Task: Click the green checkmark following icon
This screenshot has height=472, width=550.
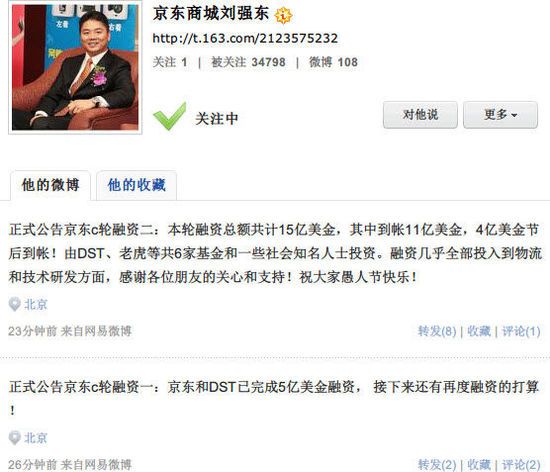Action: pyautogui.click(x=170, y=116)
